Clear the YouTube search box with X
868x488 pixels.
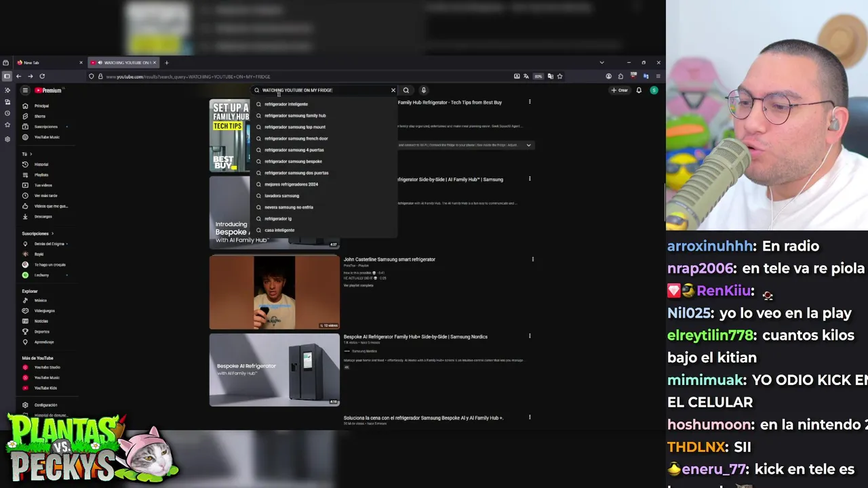pyautogui.click(x=393, y=90)
